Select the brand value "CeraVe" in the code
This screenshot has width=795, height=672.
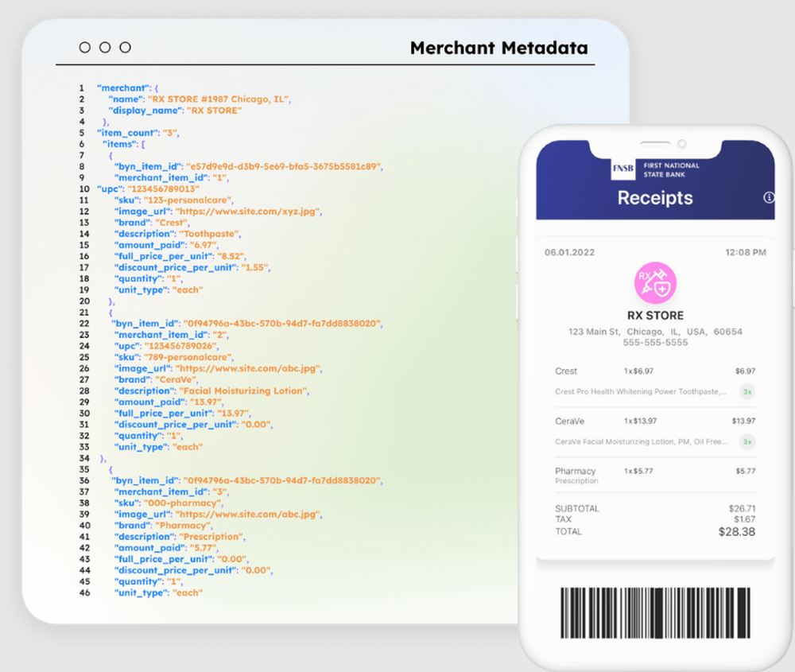[176, 379]
